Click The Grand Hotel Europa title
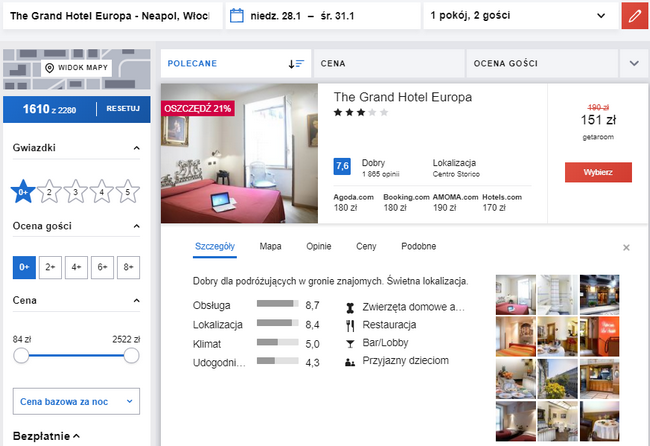Viewport: 650px width, 446px height. point(403,97)
